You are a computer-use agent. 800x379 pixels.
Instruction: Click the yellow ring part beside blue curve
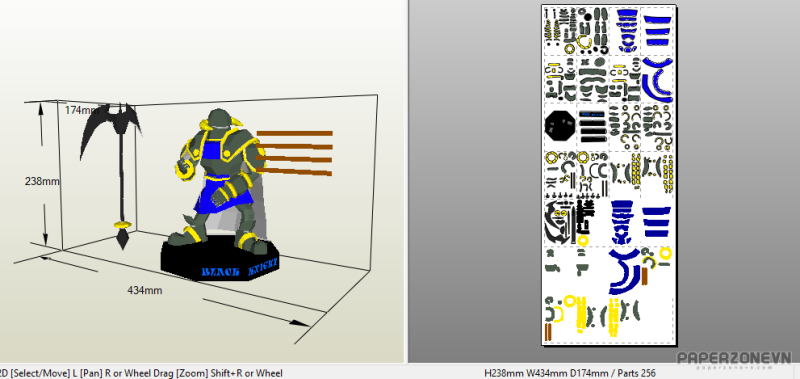click(664, 254)
